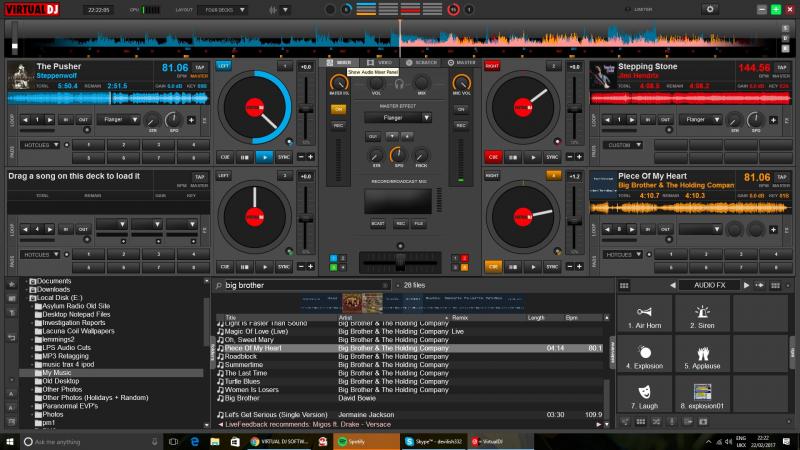Open the sampler grid view icon
Image resolution: width=800 pixels, height=450 pixels.
tap(624, 286)
